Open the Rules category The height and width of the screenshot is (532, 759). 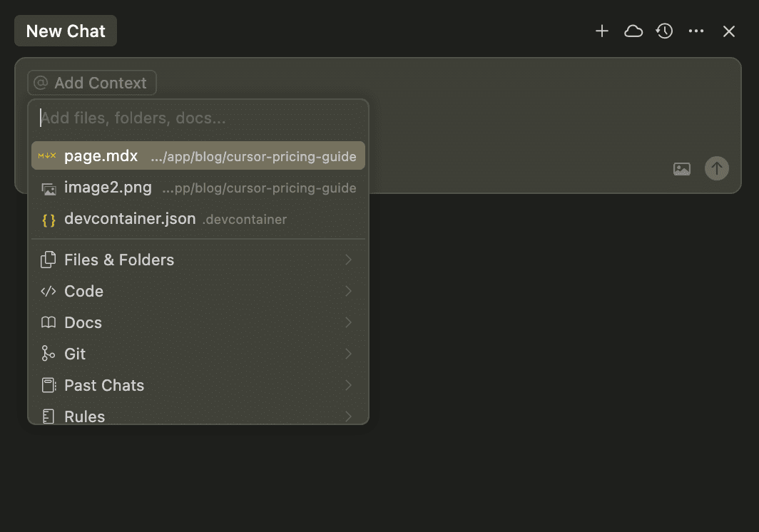pyautogui.click(x=84, y=416)
